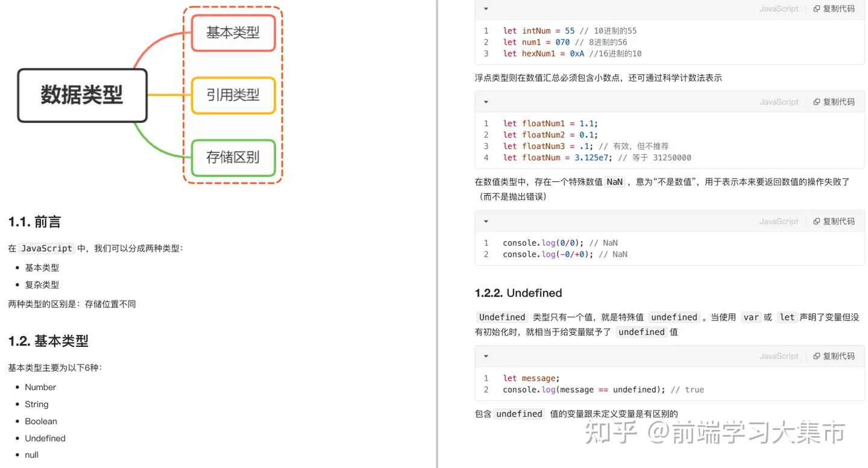This screenshot has width=868, height=468.
Task: Click the 存储区别 branch in the mind map
Action: [233, 157]
